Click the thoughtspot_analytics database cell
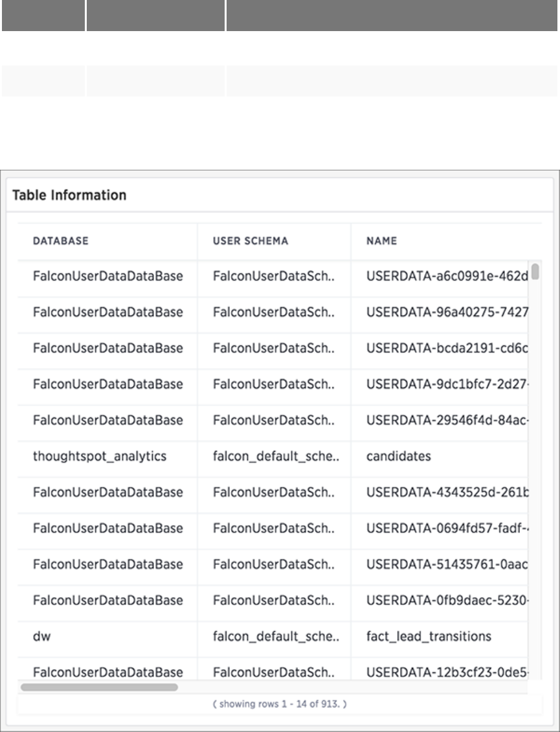 pos(100,456)
